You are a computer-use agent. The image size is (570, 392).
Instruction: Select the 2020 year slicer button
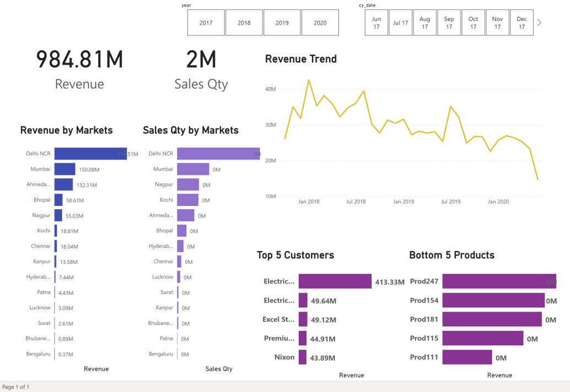click(320, 22)
